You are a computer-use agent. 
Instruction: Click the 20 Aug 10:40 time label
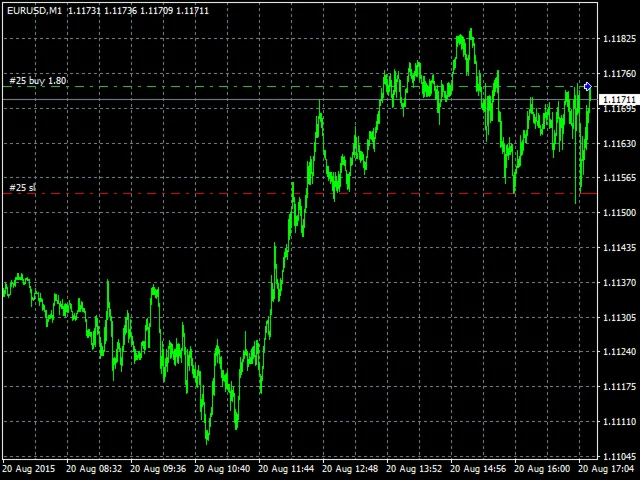222,469
